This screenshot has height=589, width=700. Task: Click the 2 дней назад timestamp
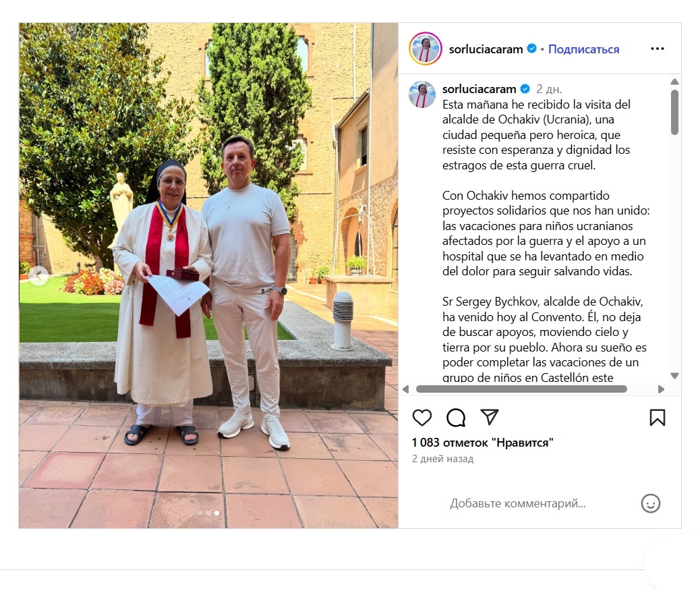[x=442, y=459]
